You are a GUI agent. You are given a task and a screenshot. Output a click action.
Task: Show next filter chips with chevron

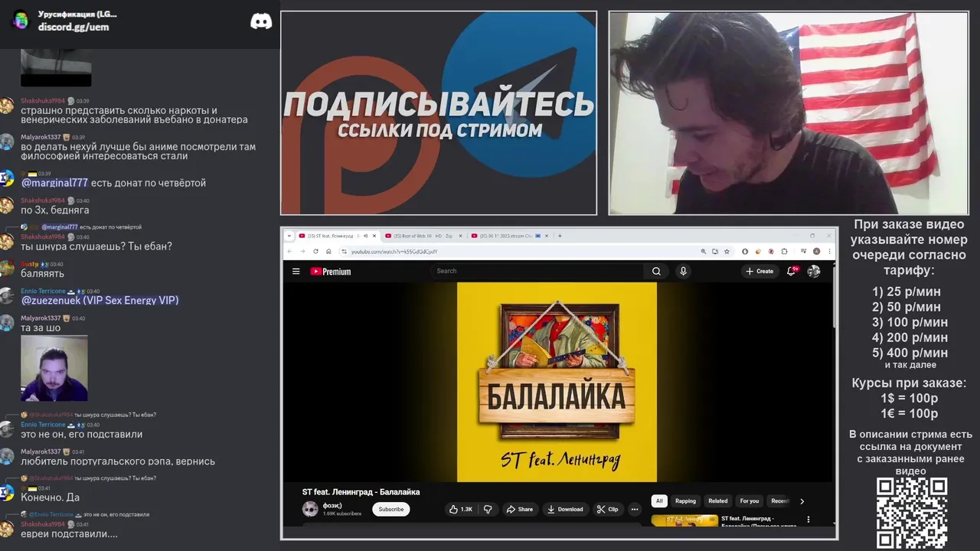click(x=802, y=501)
